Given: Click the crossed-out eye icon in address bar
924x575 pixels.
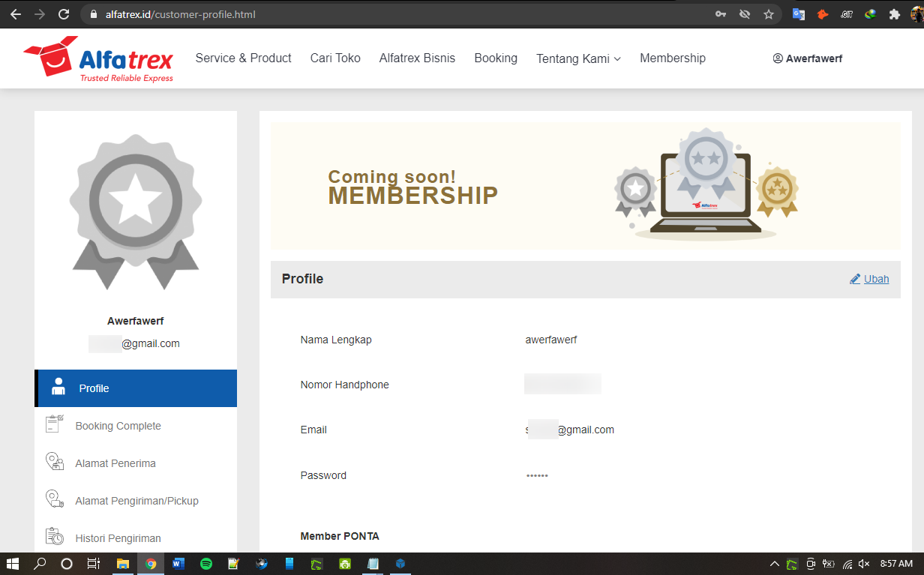Looking at the screenshot, I should [x=744, y=14].
